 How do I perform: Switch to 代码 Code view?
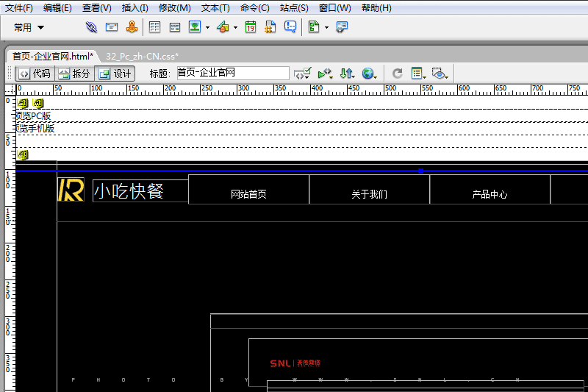click(35, 74)
